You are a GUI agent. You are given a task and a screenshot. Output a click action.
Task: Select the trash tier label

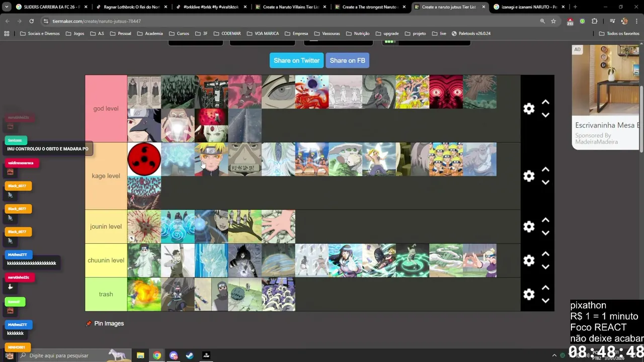pyautogui.click(x=106, y=294)
